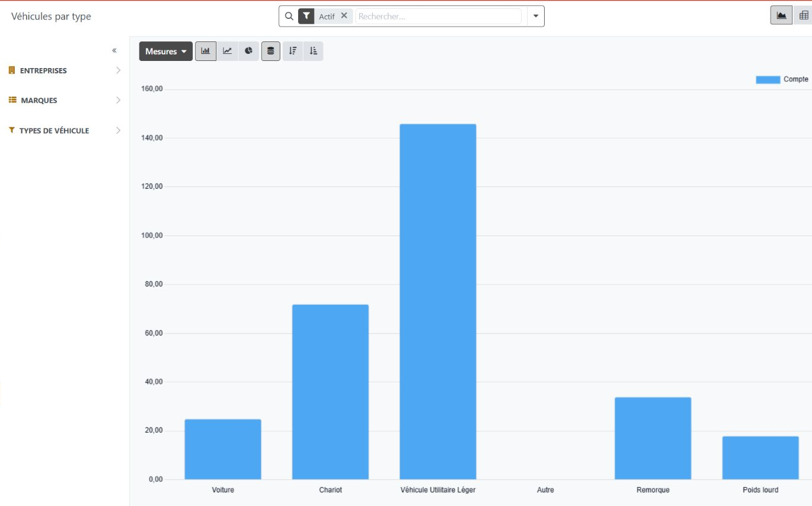Open the search options dropdown arrow
Image resolution: width=812 pixels, height=506 pixels.
coord(536,16)
